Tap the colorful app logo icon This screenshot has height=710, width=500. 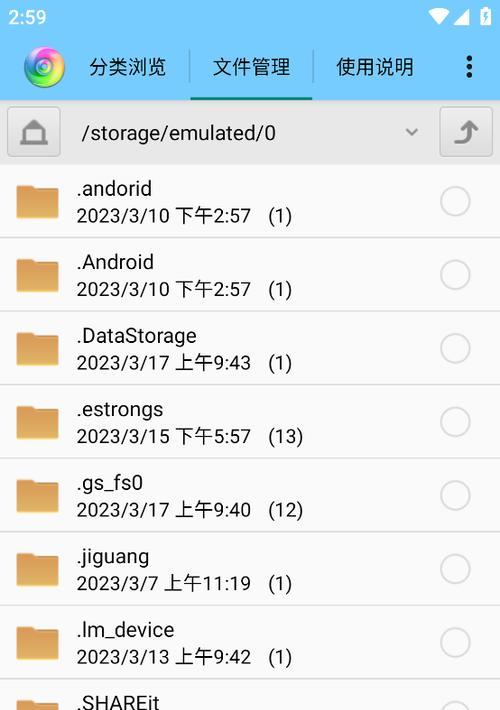[44, 67]
